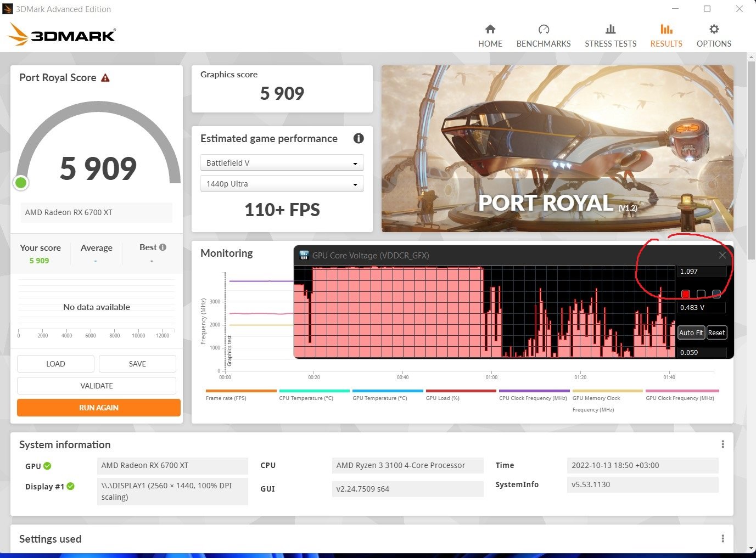The height and width of the screenshot is (558, 756).
Task: Toggle GPU Memory Clock Frequency legend item
Action: coord(607,401)
